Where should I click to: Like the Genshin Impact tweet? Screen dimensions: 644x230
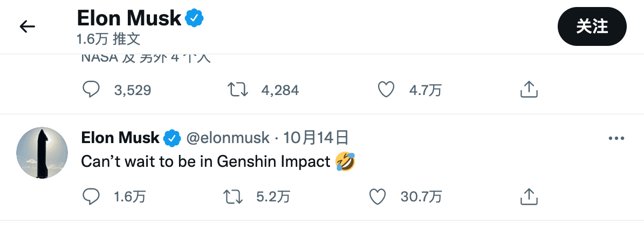378,197
